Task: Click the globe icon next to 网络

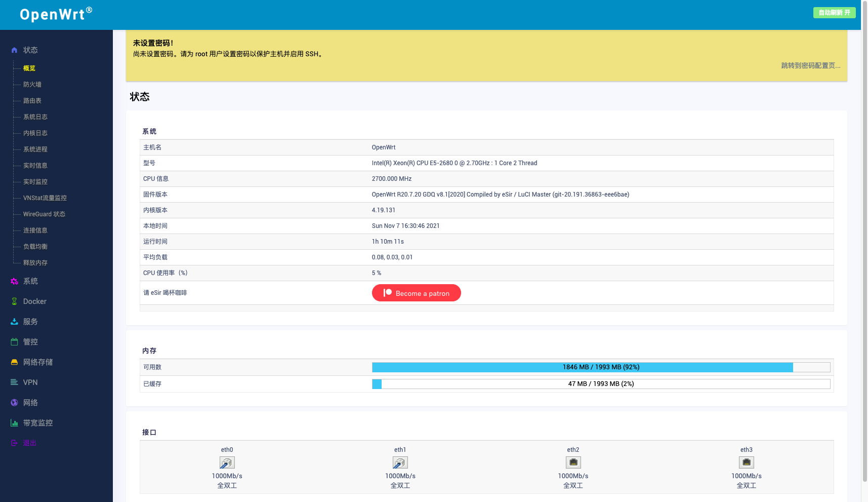Action: 14,403
